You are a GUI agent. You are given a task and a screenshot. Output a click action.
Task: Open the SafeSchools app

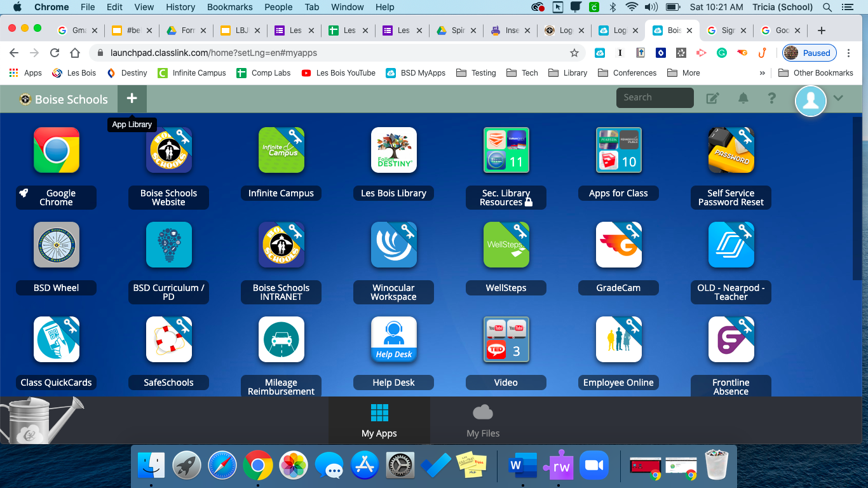tap(169, 339)
